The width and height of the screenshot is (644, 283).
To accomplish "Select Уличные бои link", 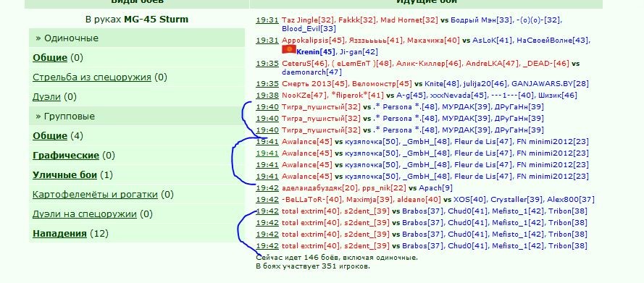I will pos(64,175).
